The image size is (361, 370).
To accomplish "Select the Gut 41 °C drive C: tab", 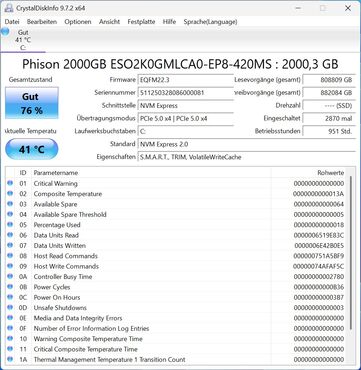I will click(23, 40).
